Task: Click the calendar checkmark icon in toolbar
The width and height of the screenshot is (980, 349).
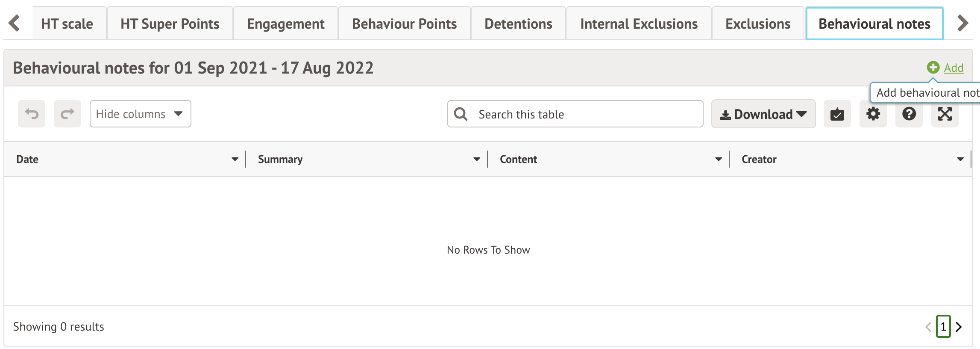Action: pyautogui.click(x=837, y=114)
